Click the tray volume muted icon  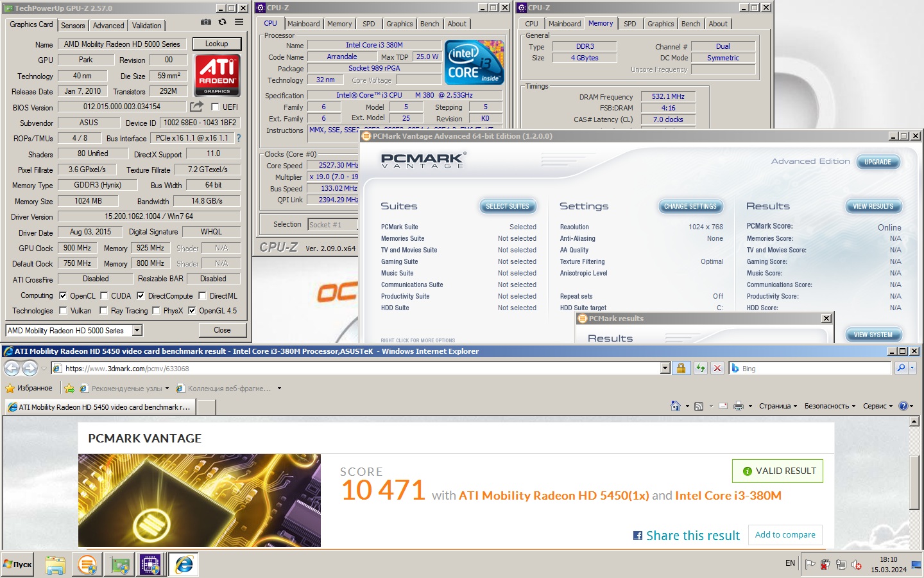pyautogui.click(x=857, y=565)
